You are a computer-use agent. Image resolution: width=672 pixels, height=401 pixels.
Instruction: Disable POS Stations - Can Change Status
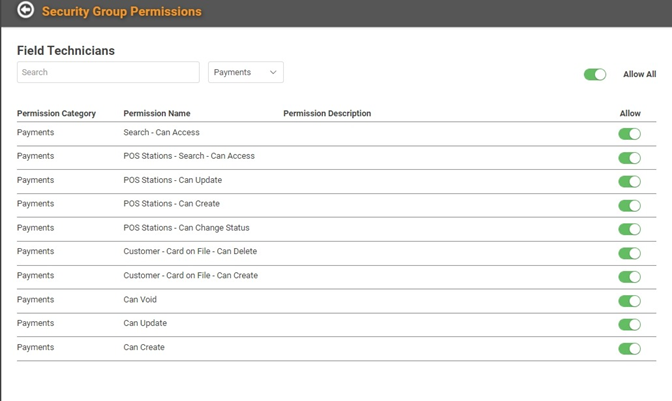(630, 229)
